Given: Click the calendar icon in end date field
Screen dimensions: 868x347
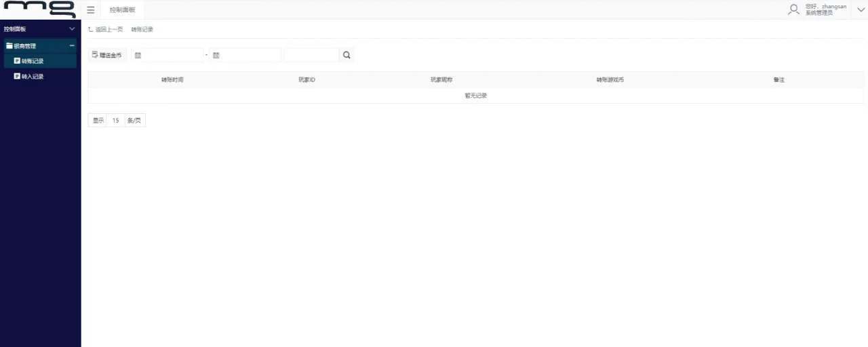Looking at the screenshot, I should pos(216,56).
